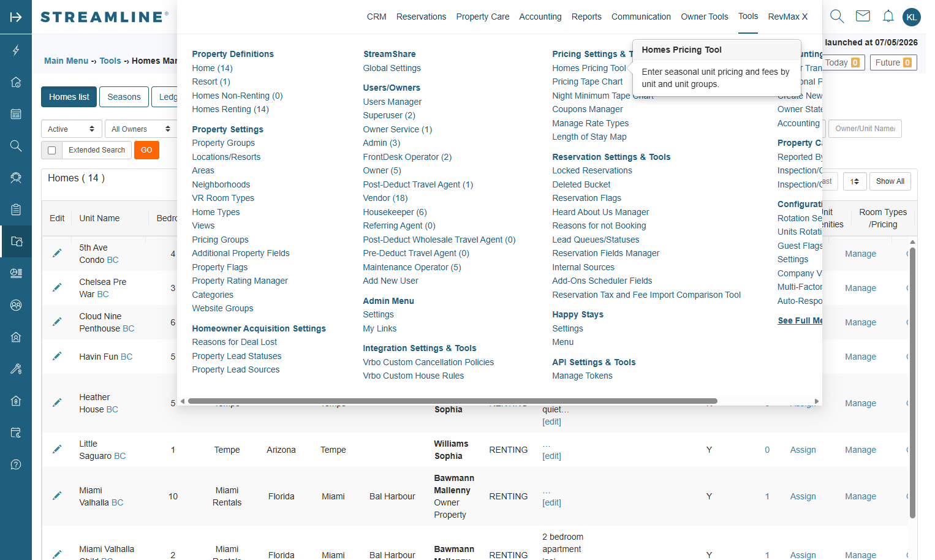
Task: Click Assign link for Little Saguaro row
Action: click(803, 450)
